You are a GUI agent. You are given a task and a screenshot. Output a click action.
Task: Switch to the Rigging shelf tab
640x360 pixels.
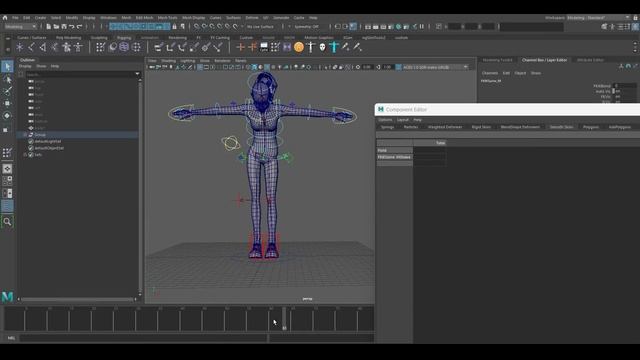124,38
